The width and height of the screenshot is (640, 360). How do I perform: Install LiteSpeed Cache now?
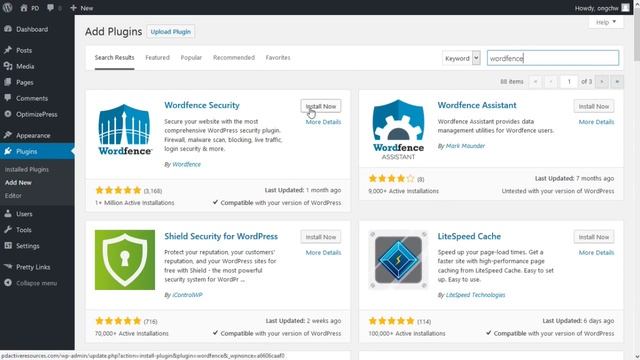point(594,237)
